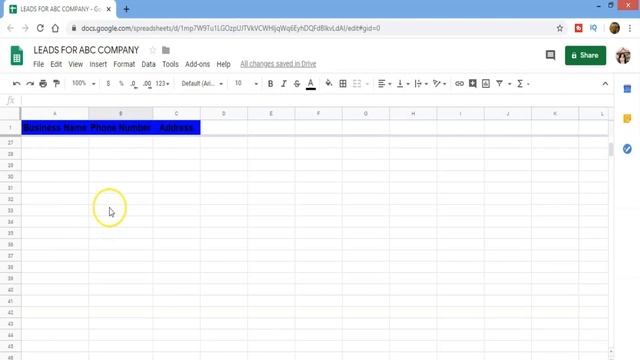Screen dimensions: 640x360
Task: Redo the last action
Action: [x=30, y=84]
